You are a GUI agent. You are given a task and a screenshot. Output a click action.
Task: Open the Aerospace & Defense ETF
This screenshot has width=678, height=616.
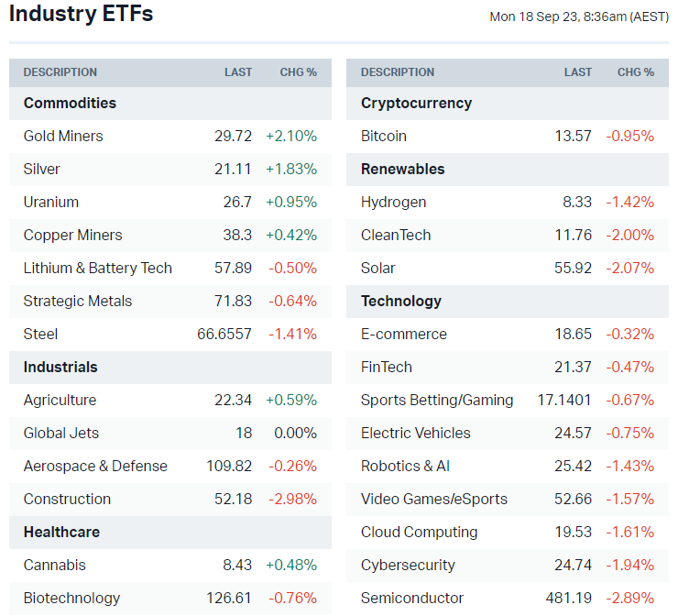[95, 466]
